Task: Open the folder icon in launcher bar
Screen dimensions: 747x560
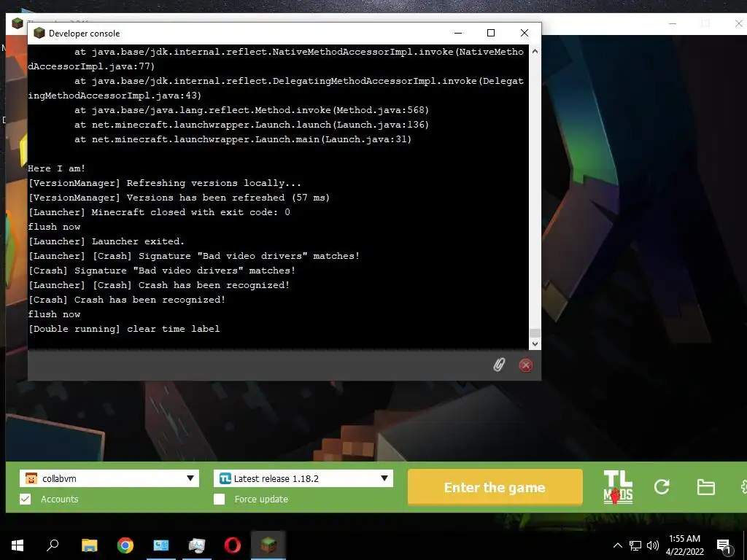Action: [705, 487]
